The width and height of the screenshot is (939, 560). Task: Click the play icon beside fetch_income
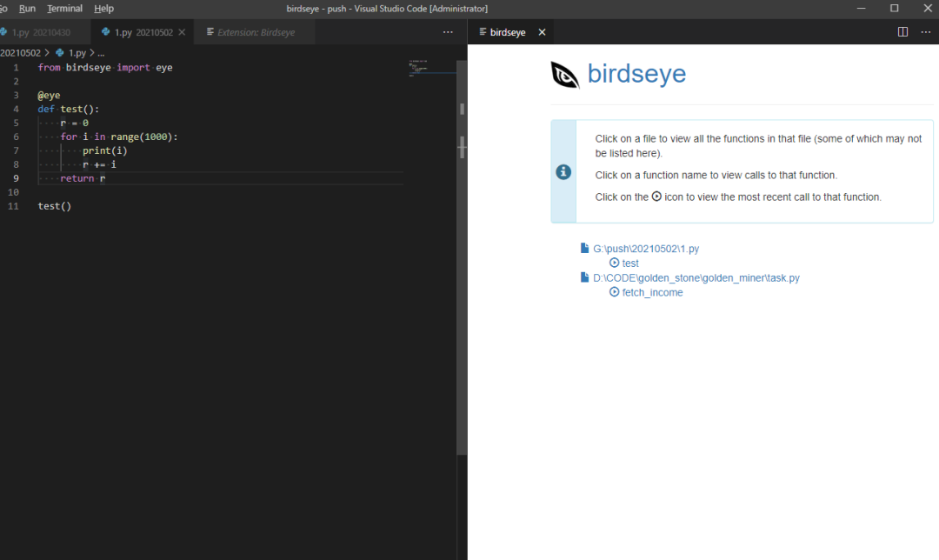[615, 292]
